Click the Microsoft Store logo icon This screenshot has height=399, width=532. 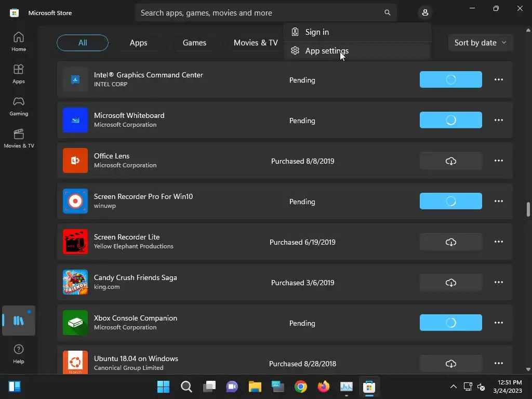point(14,13)
